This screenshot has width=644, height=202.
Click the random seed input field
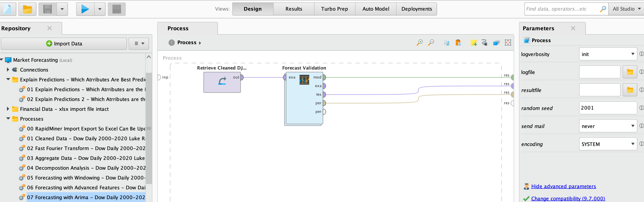tap(608, 108)
